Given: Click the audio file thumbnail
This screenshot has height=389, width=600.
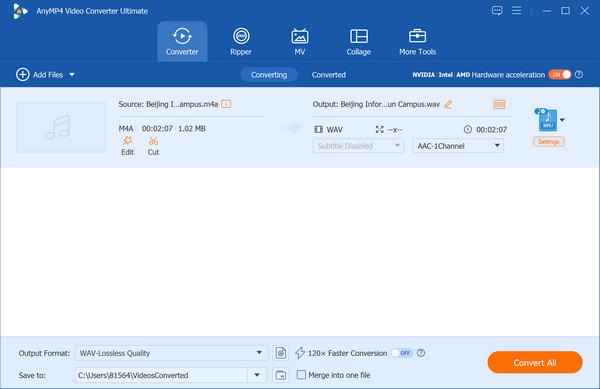Looking at the screenshot, I should click(61, 127).
